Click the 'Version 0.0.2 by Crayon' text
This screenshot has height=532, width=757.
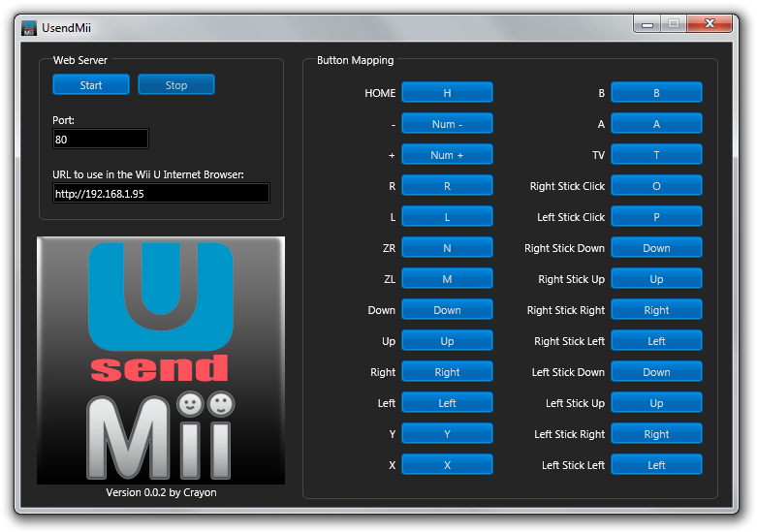[161, 492]
